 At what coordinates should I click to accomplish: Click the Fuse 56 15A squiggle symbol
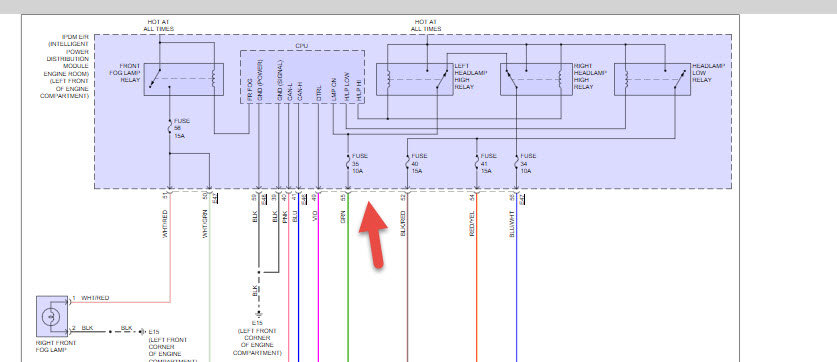coord(170,128)
